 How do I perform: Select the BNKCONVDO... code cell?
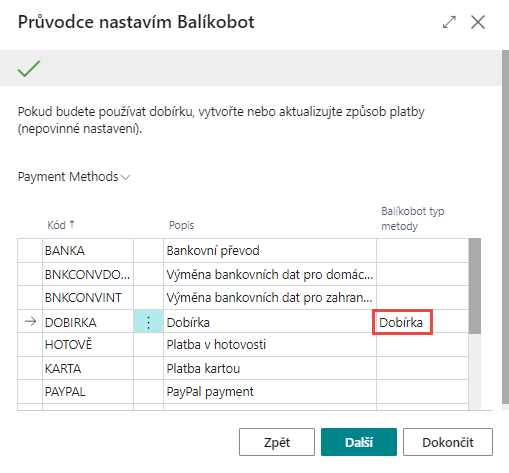point(88,274)
